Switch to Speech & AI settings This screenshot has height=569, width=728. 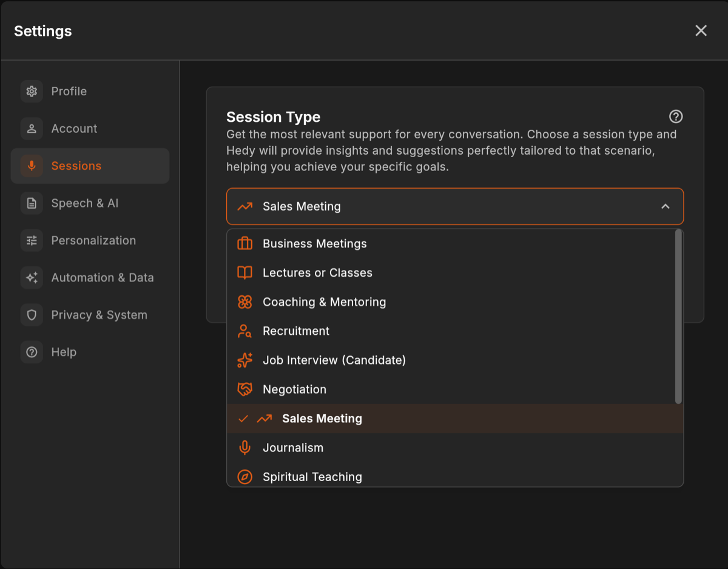[x=90, y=203]
